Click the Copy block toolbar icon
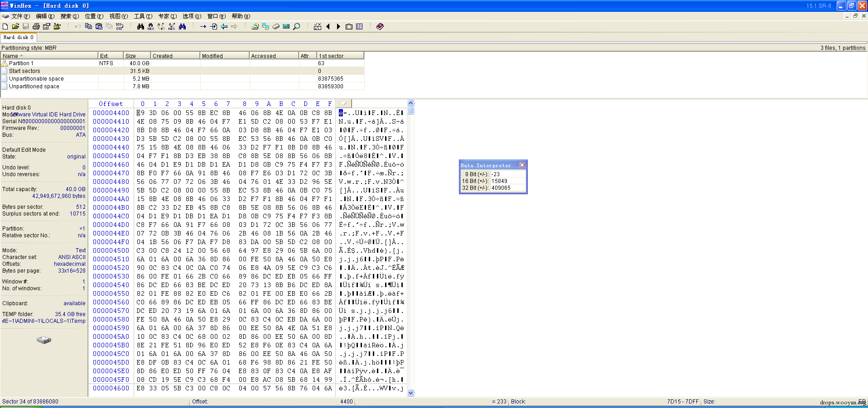 coord(88,27)
